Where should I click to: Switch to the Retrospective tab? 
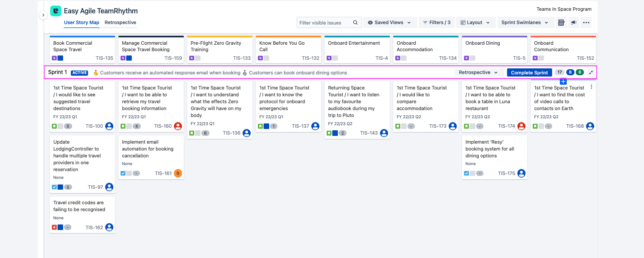(x=120, y=23)
